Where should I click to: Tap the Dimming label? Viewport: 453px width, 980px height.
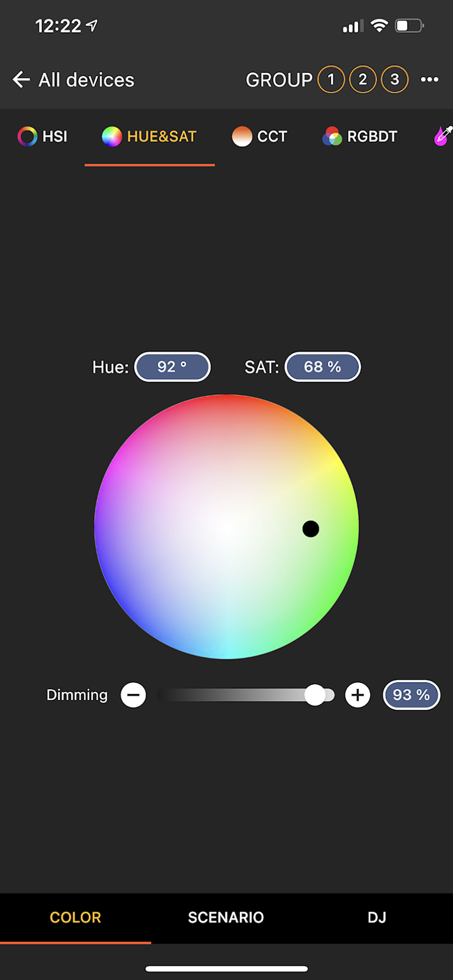[77, 695]
